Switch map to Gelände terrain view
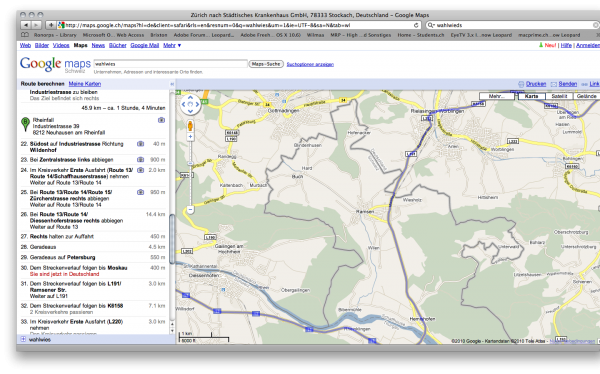600x374 pixels. click(x=586, y=96)
